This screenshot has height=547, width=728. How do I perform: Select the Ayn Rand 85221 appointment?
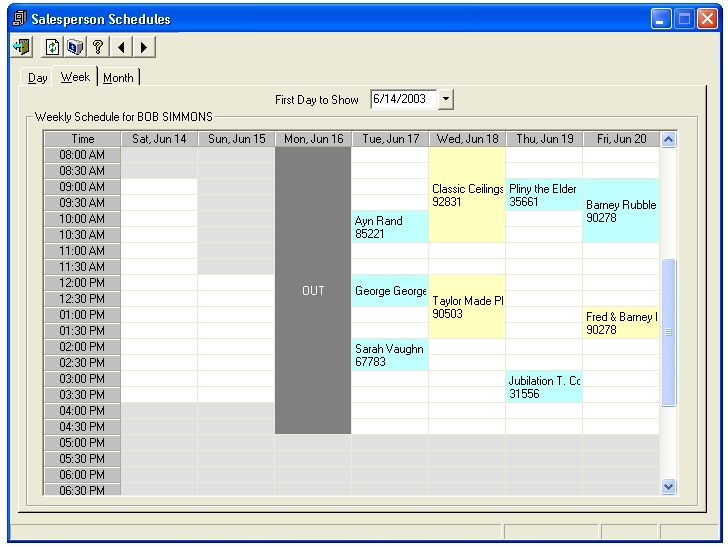click(390, 227)
